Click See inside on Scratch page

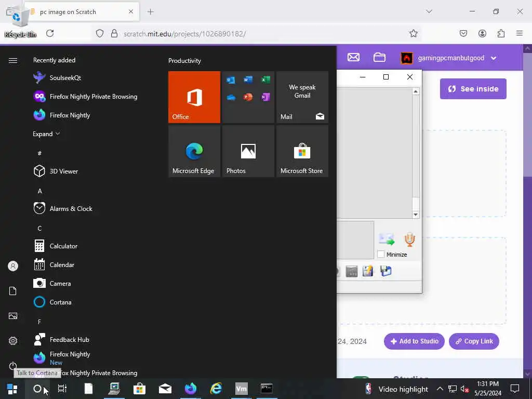coord(473,89)
